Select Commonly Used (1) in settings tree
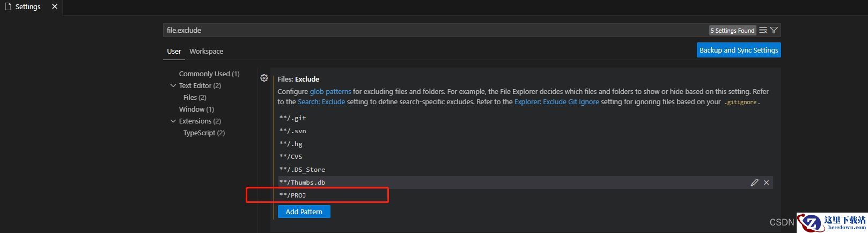Screen dimensions: 868x233 [x=209, y=74]
